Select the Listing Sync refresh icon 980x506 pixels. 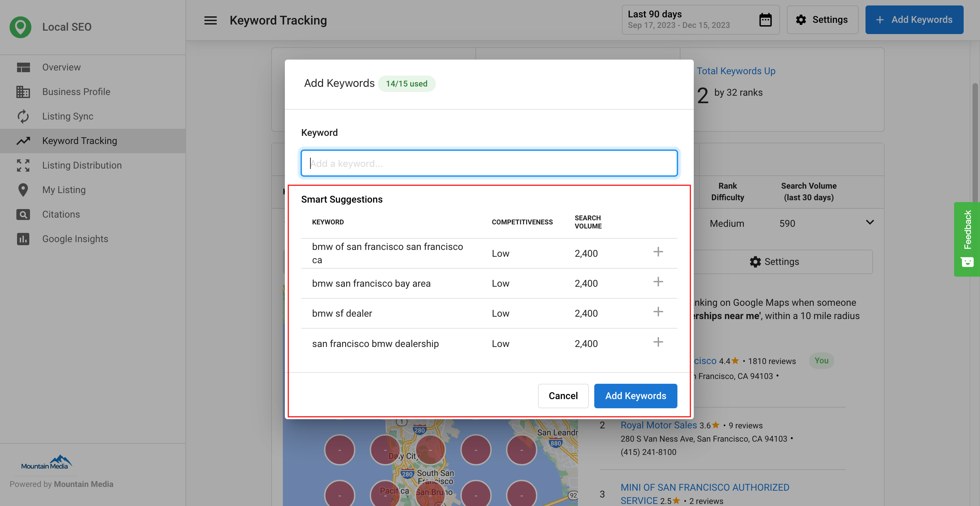[23, 116]
